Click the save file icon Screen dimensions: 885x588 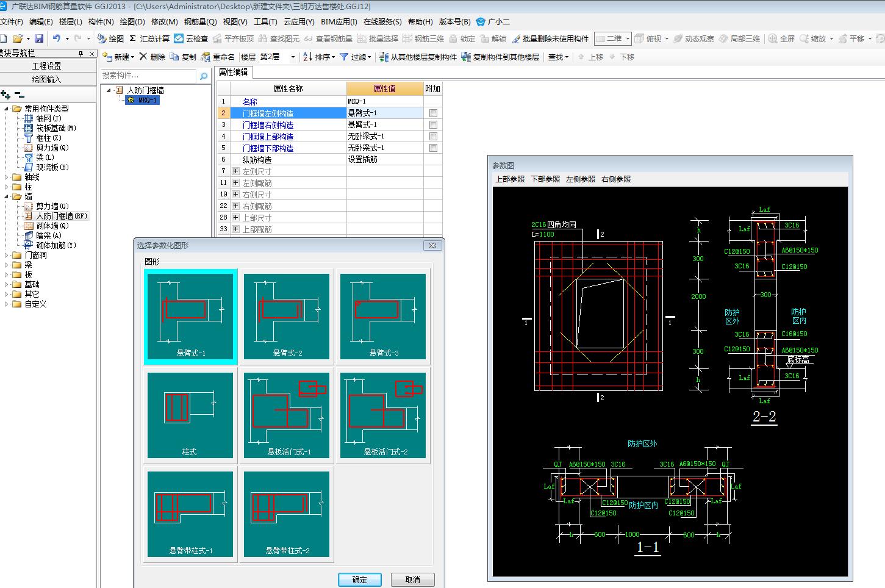point(39,38)
